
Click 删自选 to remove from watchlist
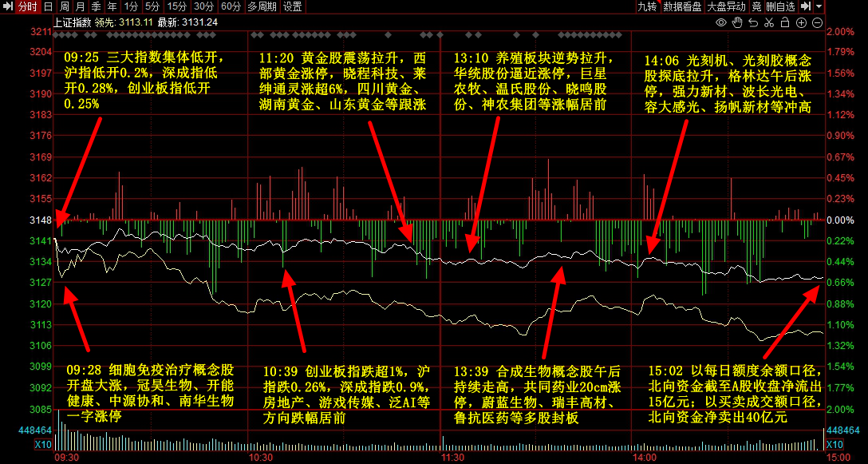[780, 6]
